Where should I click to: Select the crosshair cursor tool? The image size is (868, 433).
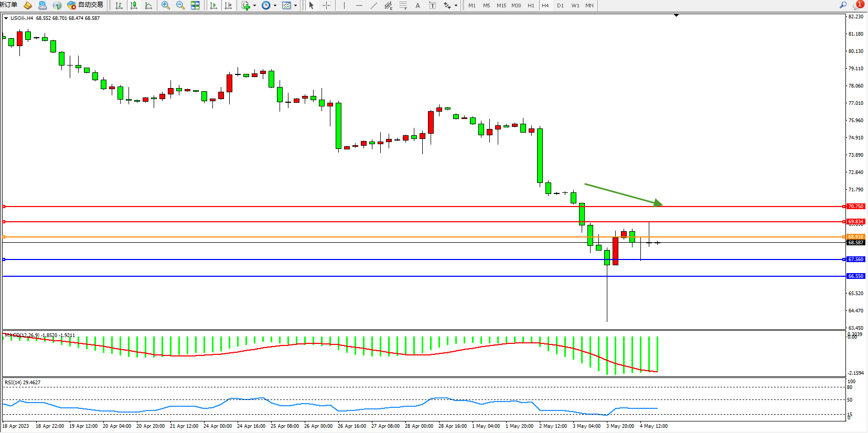pos(326,5)
